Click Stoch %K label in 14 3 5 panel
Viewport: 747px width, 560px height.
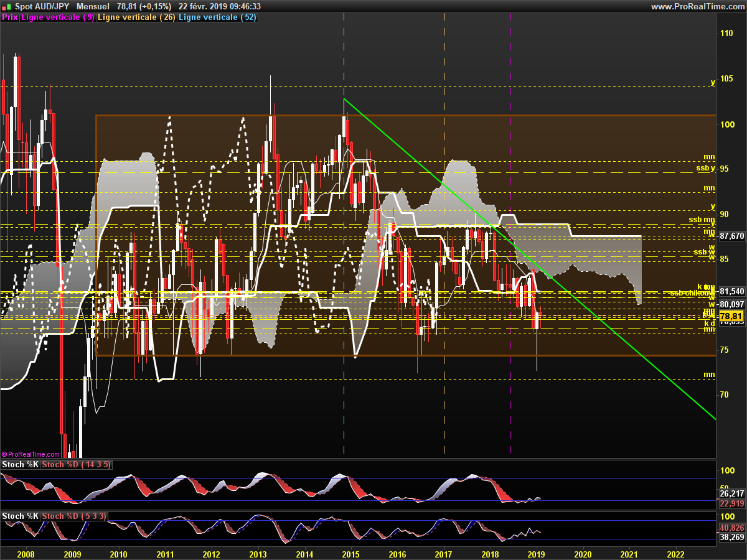[20, 465]
